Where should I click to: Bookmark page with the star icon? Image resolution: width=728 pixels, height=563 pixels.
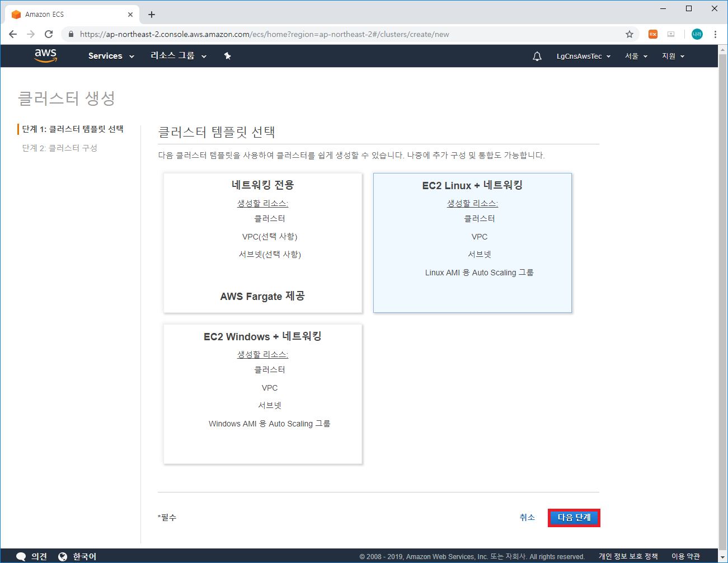click(630, 34)
